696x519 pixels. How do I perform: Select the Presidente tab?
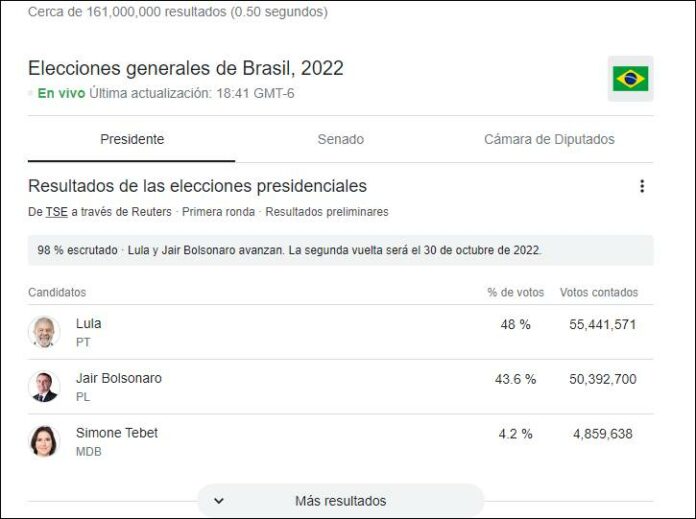[x=132, y=139]
